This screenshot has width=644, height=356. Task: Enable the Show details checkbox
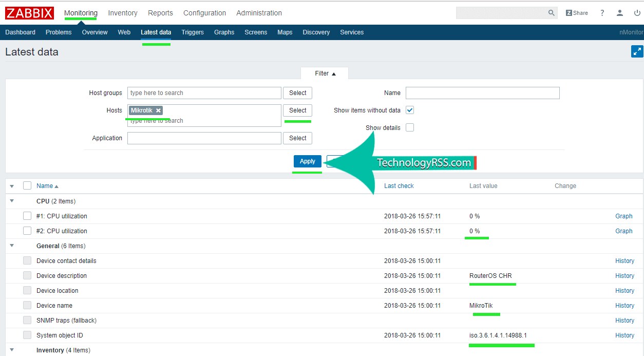pos(410,127)
